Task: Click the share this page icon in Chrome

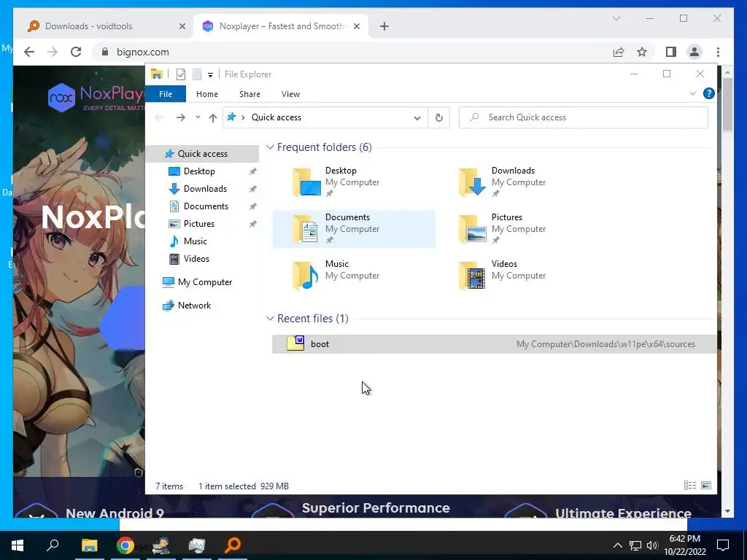Action: coord(619,52)
